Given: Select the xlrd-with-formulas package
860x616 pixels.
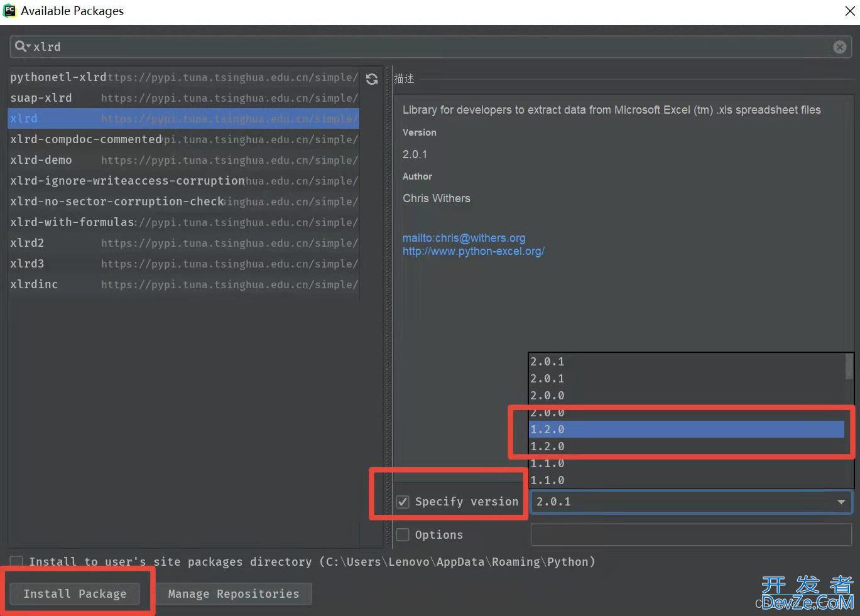Looking at the screenshot, I should pyautogui.click(x=183, y=222).
